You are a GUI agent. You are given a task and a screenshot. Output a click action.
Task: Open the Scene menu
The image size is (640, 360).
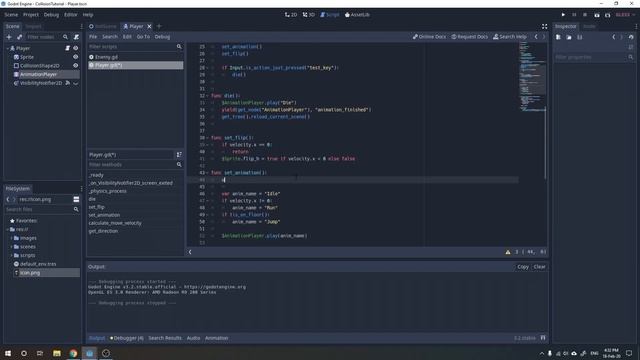tap(11, 15)
